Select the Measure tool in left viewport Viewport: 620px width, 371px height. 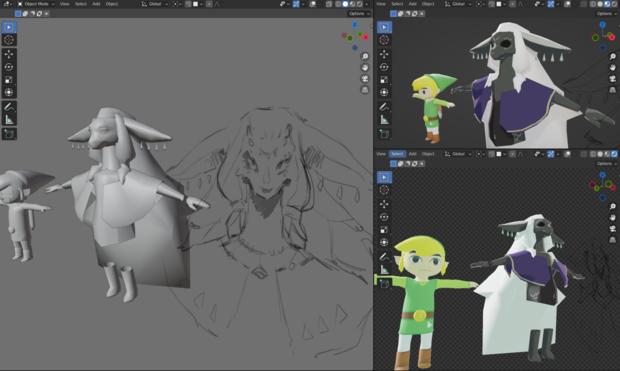[9, 119]
